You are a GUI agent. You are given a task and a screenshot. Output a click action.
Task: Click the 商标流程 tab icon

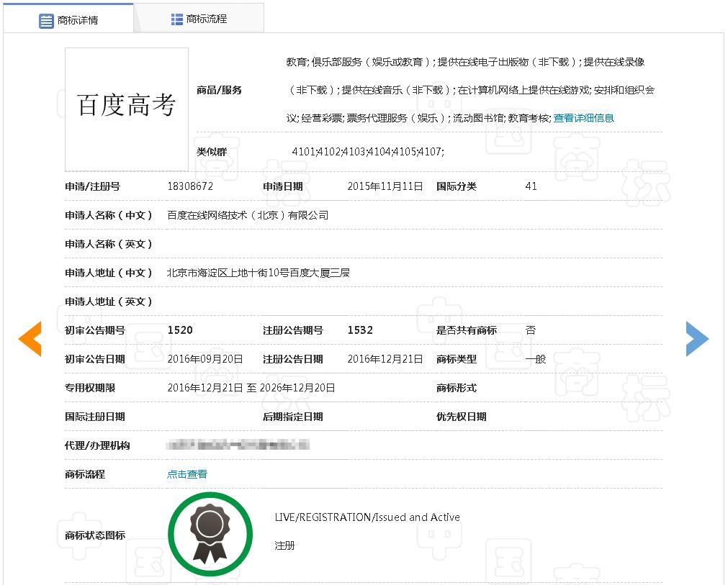click(x=177, y=19)
